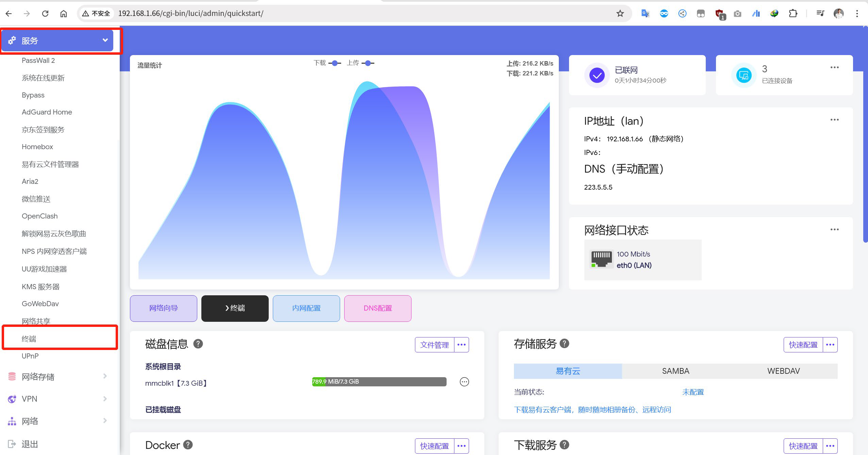Image resolution: width=868 pixels, height=455 pixels.
Task: Click the 退出 logout icon in sidebar
Action: click(x=12, y=444)
